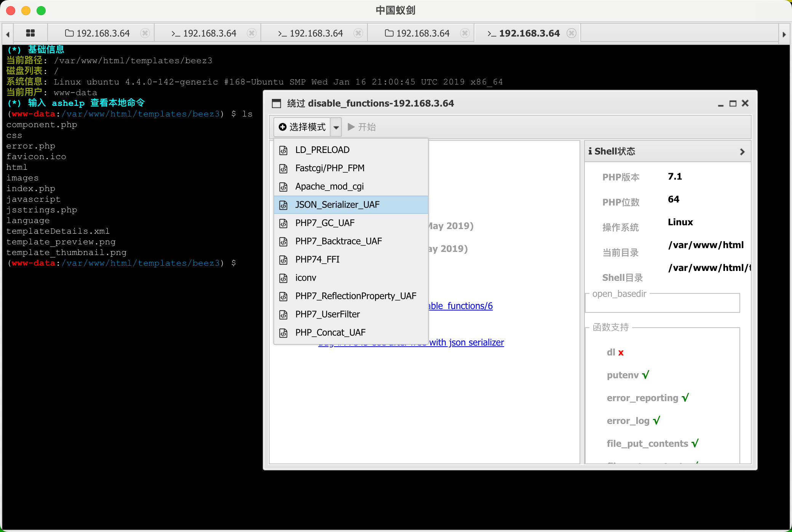This screenshot has width=792, height=532.
Task: Choose PHP_Concat_UAF mode
Action: 351,333
